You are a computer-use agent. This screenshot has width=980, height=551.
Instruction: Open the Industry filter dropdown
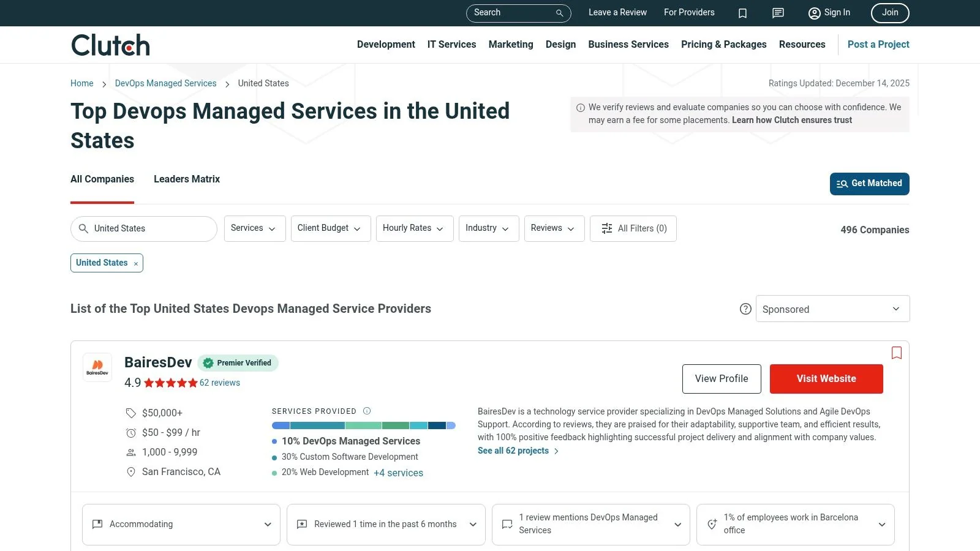[x=488, y=228]
